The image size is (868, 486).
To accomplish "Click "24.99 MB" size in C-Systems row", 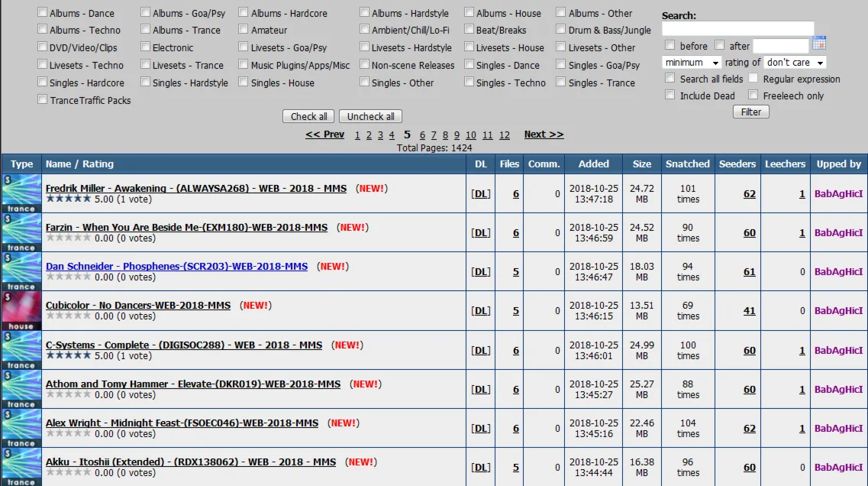I will click(x=641, y=350).
